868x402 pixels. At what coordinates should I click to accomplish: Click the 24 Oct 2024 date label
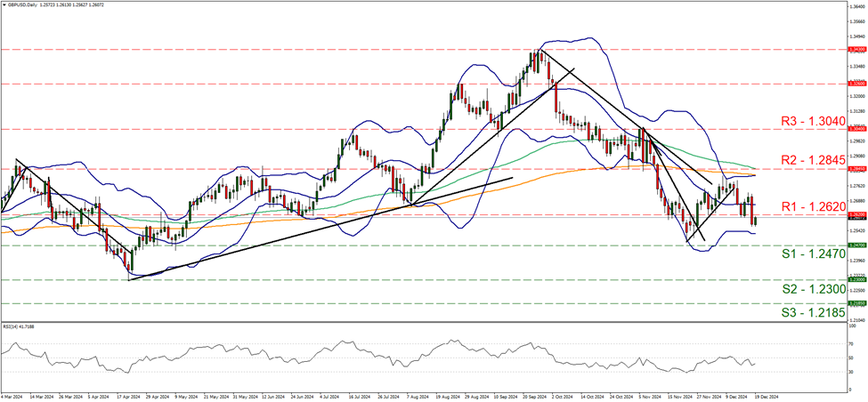pos(621,397)
